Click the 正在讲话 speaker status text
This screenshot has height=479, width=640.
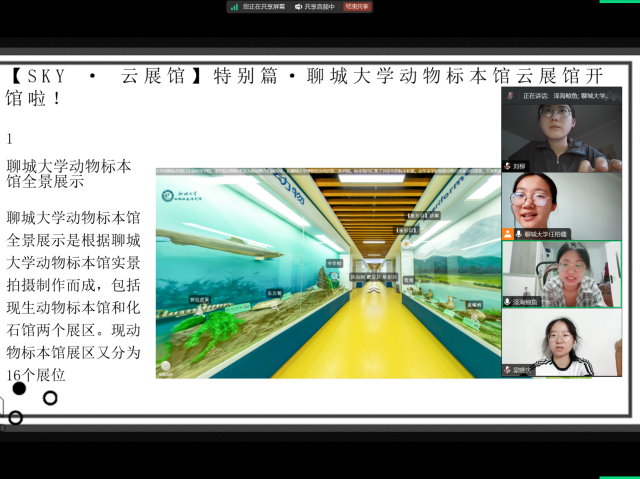click(535, 96)
